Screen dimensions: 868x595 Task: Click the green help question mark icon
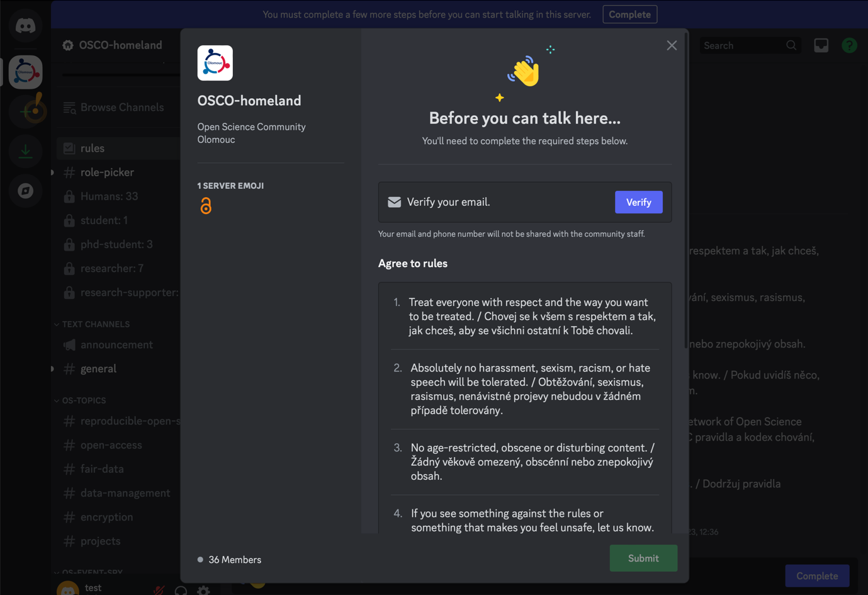tap(849, 45)
